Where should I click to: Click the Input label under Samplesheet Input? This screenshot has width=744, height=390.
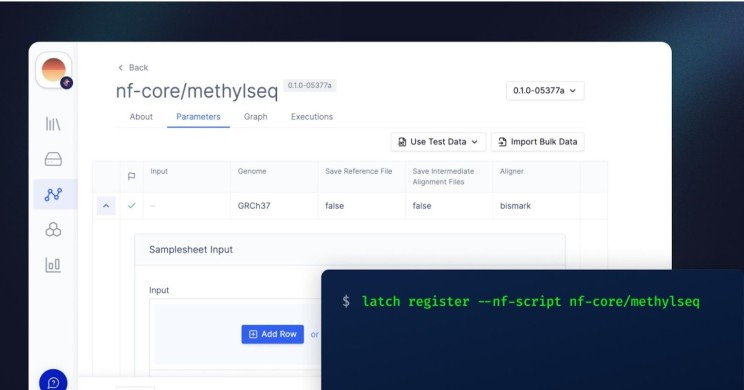[x=159, y=290]
